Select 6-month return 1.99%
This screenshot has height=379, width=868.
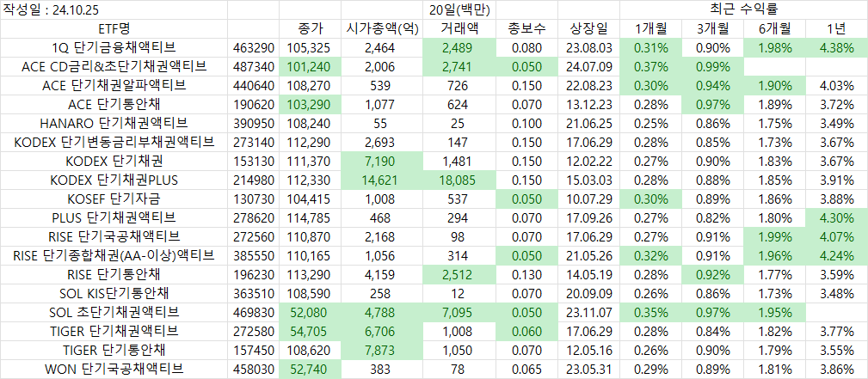[774, 237]
